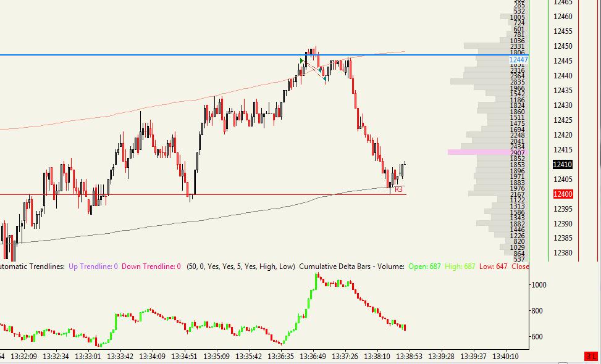Click the 13:32:09 time label
This screenshot has height=364, width=601.
pos(23,357)
